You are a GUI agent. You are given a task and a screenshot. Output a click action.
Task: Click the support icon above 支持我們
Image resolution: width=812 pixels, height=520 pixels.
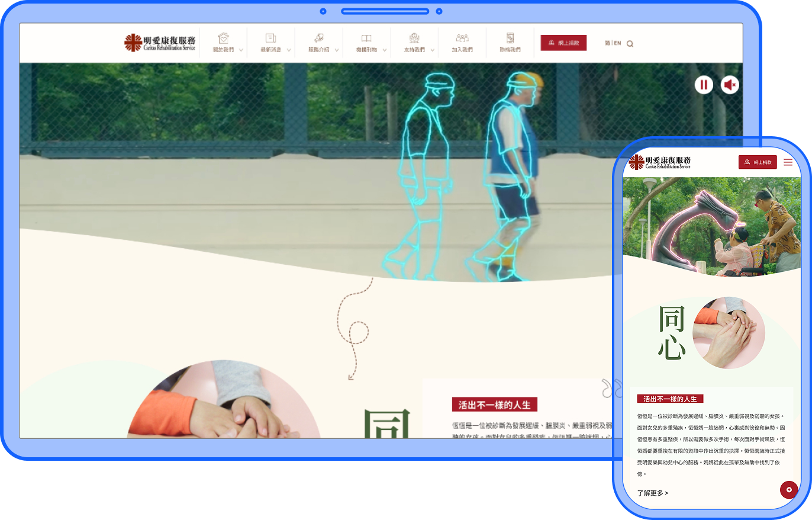pyautogui.click(x=414, y=38)
